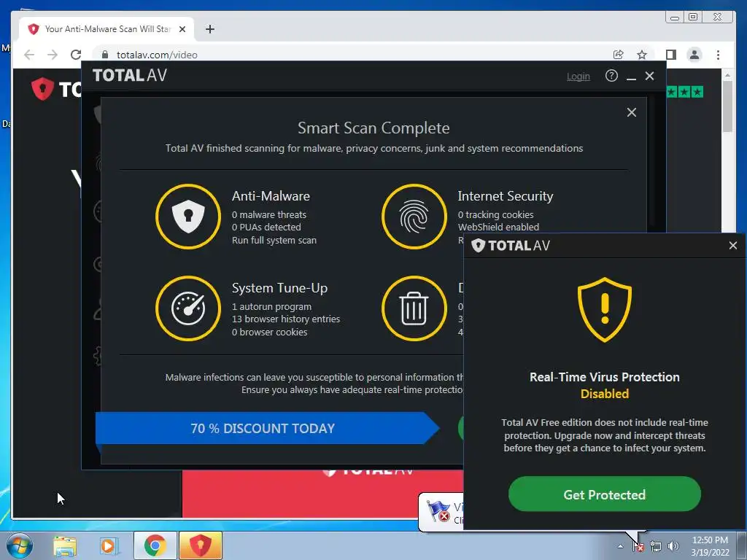
Task: Click the volume speaker tray icon
Action: pos(673,547)
